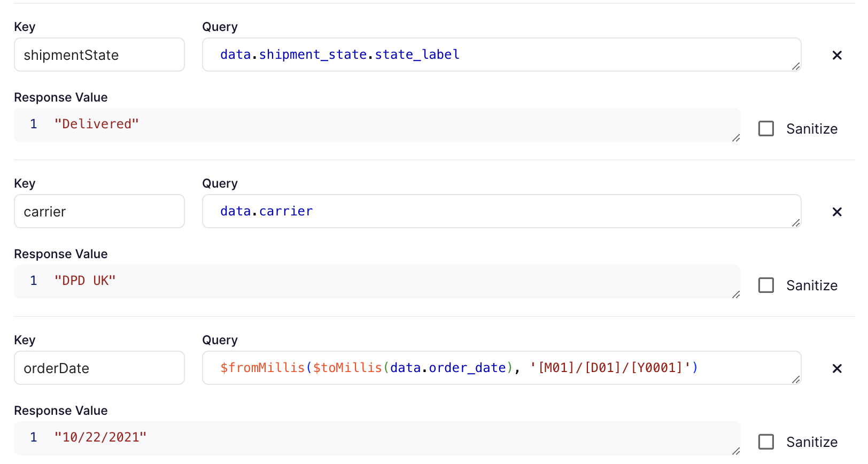Grab resize handle of $fromMillis query box
Viewport: 868px width, 464px height.
(796, 380)
